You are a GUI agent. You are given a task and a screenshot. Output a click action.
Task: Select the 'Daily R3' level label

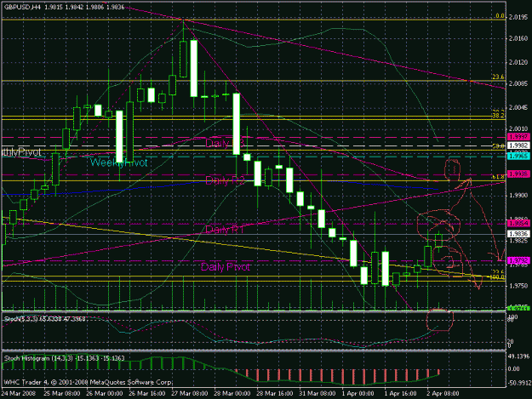[225, 143]
